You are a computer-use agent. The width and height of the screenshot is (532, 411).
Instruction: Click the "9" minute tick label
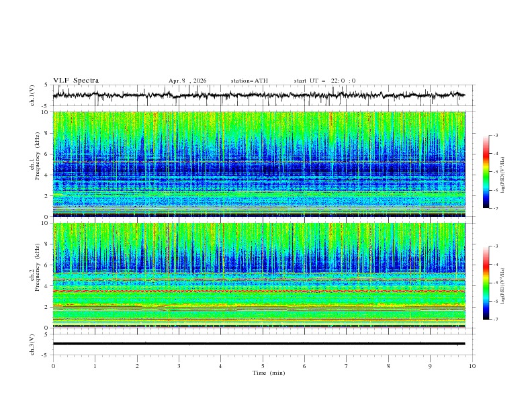click(x=430, y=366)
